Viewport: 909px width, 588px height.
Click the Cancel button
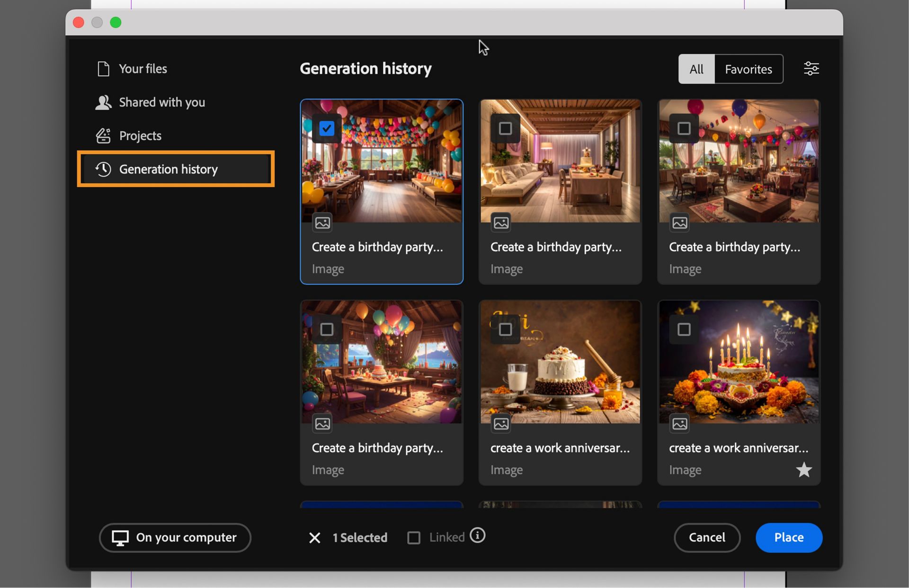[x=706, y=537]
